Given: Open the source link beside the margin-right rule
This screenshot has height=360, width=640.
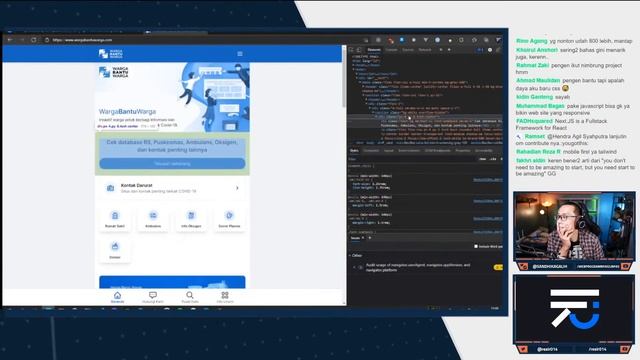Looking at the screenshot, I should point(488,218).
